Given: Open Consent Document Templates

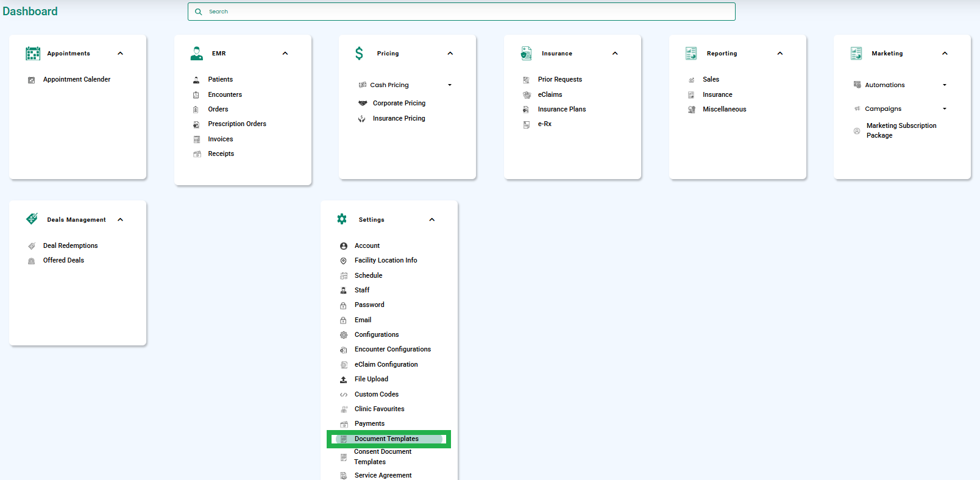Looking at the screenshot, I should point(383,457).
